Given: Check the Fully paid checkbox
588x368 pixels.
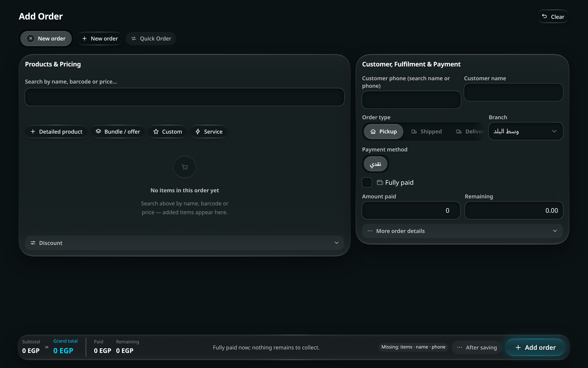Looking at the screenshot, I should [x=367, y=183].
